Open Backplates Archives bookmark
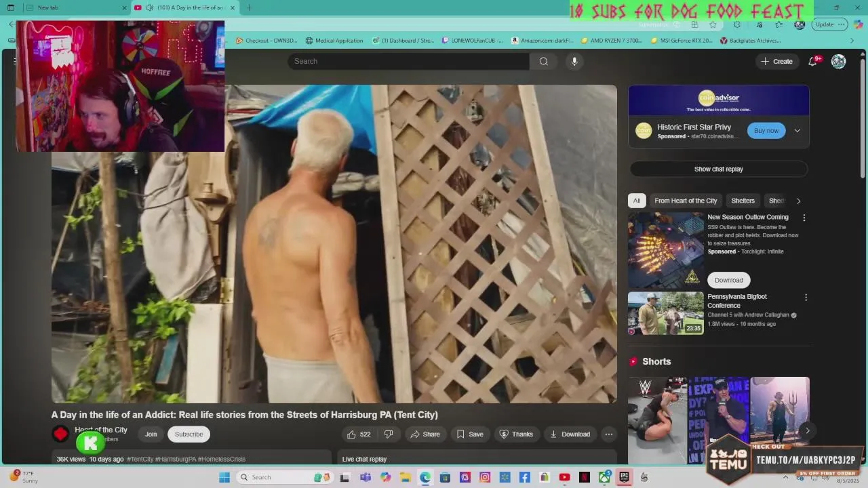Screen dimensions: 868x488 [751, 41]
